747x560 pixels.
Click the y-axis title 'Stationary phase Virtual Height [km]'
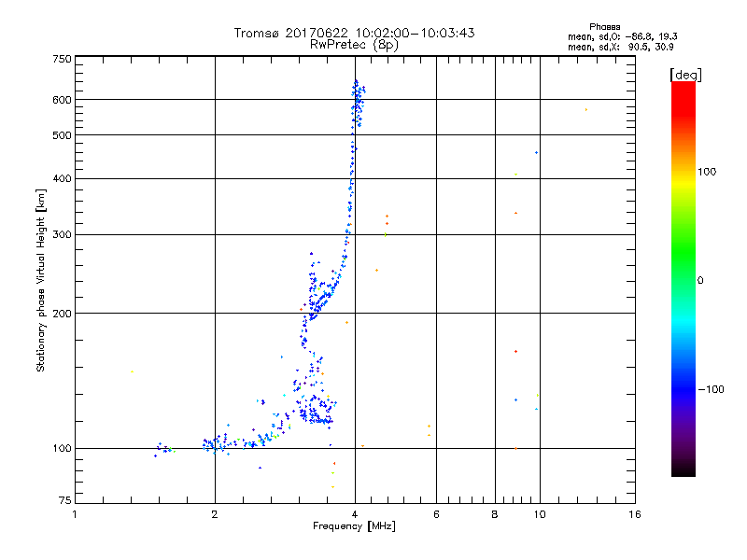41,280
